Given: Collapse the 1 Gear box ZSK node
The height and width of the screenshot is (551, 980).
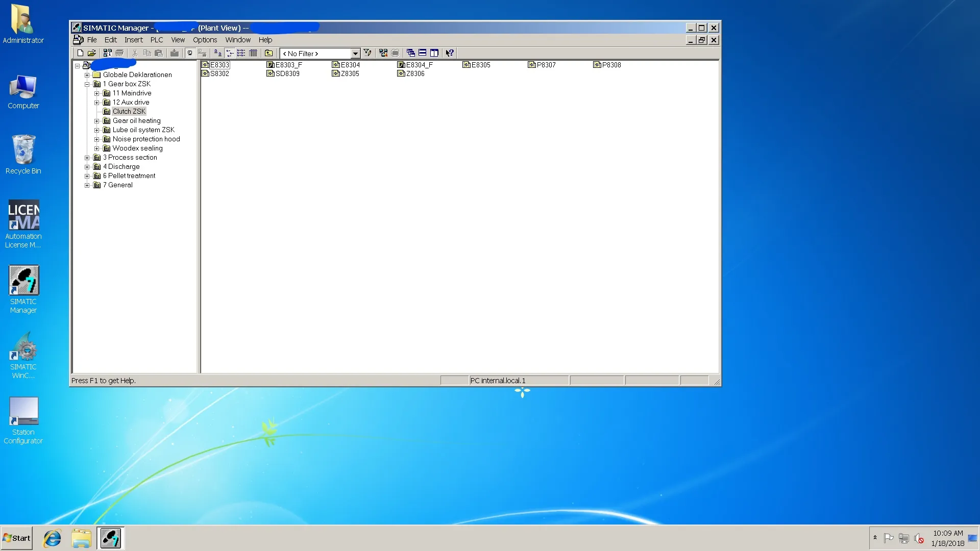Looking at the screenshot, I should coord(87,84).
